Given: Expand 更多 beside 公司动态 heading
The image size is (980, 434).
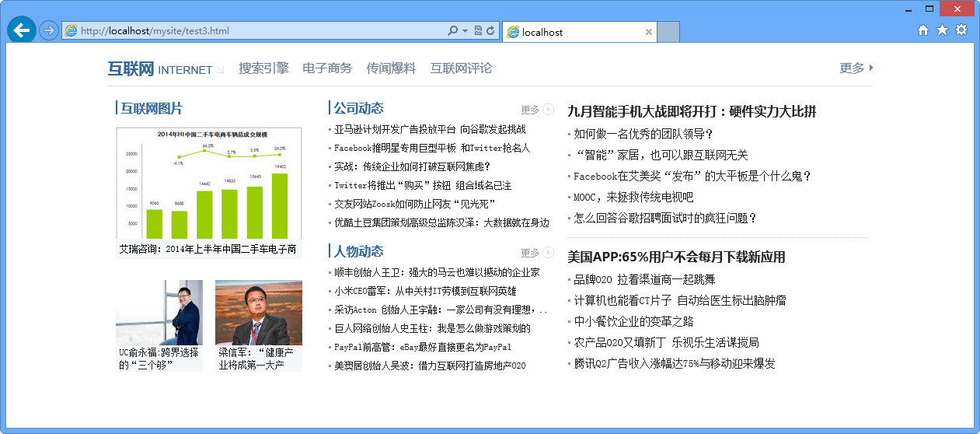Looking at the screenshot, I should click(x=537, y=110).
